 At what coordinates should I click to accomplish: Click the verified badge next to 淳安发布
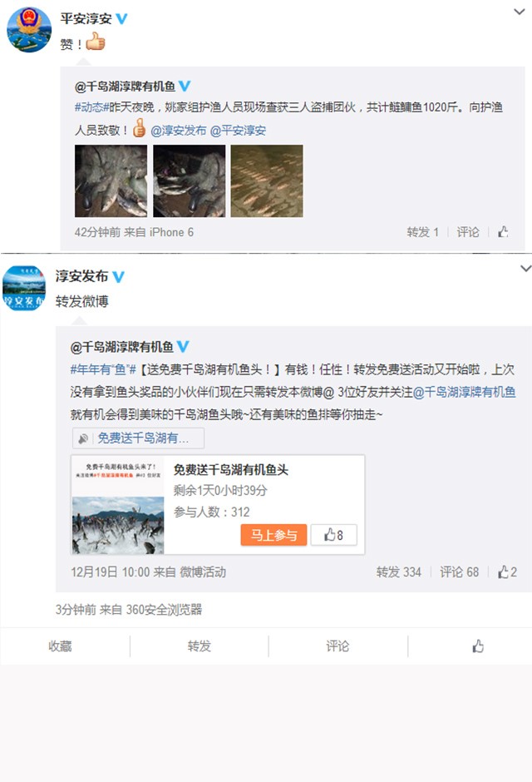118,276
